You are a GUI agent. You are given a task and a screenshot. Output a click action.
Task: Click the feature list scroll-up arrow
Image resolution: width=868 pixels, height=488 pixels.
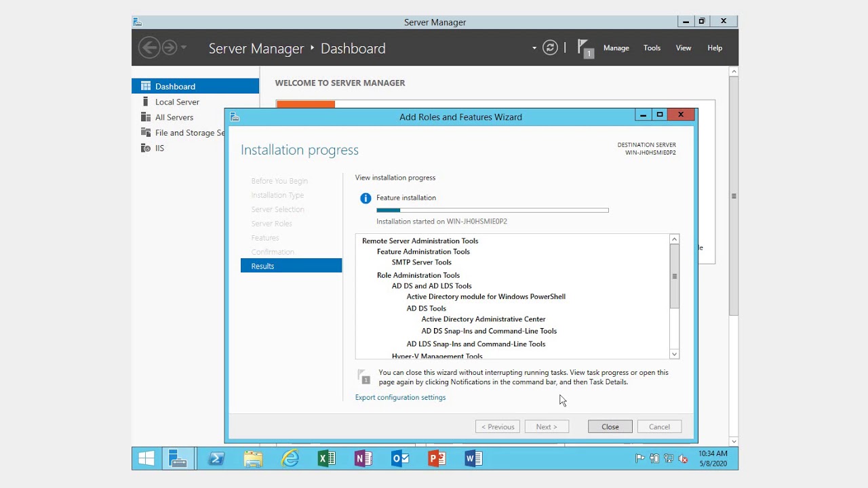(674, 239)
